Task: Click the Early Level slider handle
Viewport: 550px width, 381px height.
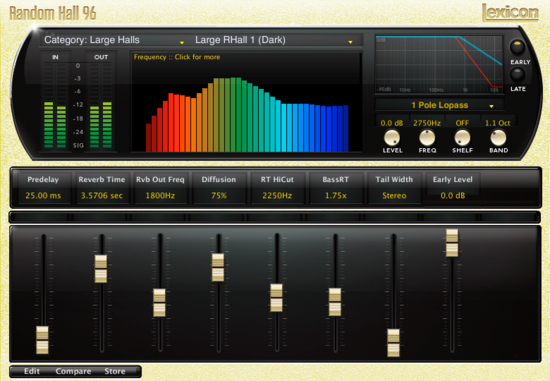Action: coord(452,243)
